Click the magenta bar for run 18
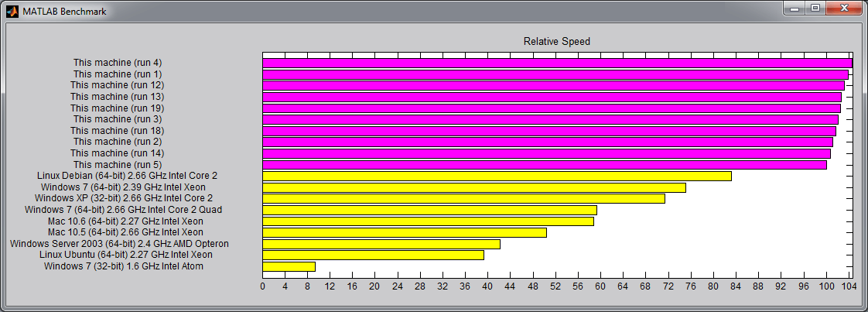Image resolution: width=868 pixels, height=312 pixels. 549,131
